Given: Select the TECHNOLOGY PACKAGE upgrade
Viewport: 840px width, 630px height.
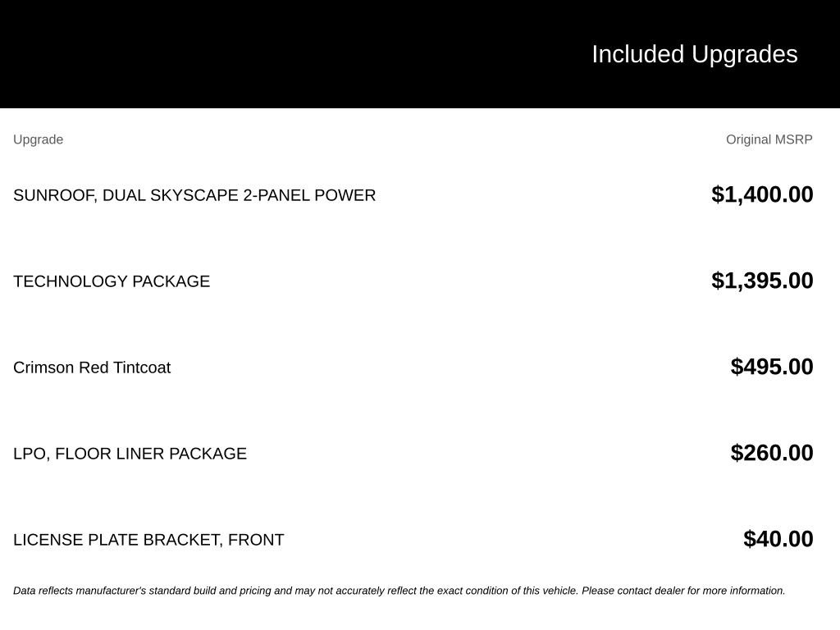Looking at the screenshot, I should [112, 281].
